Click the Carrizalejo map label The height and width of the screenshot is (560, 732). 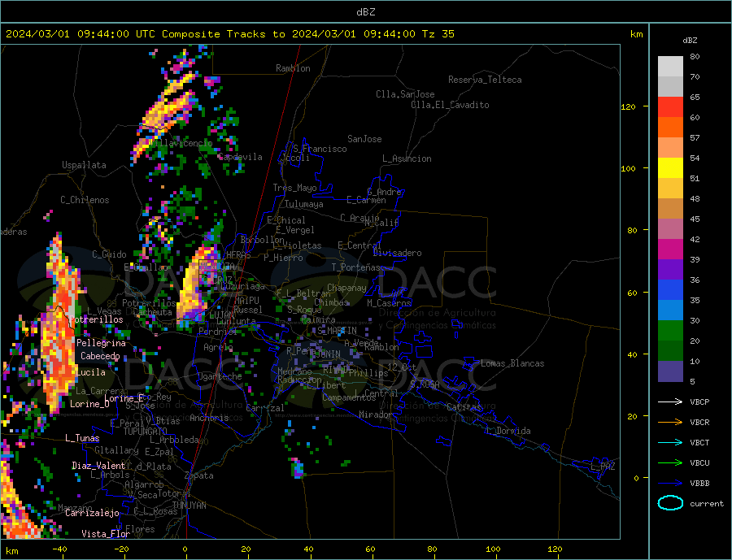tap(92, 513)
